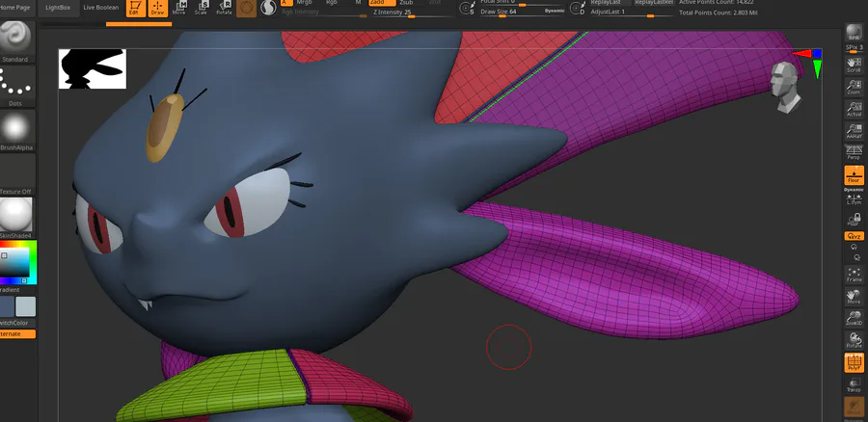Adjust the AdjustLast slider
Viewport: 868px width, 422px height.
[631, 13]
